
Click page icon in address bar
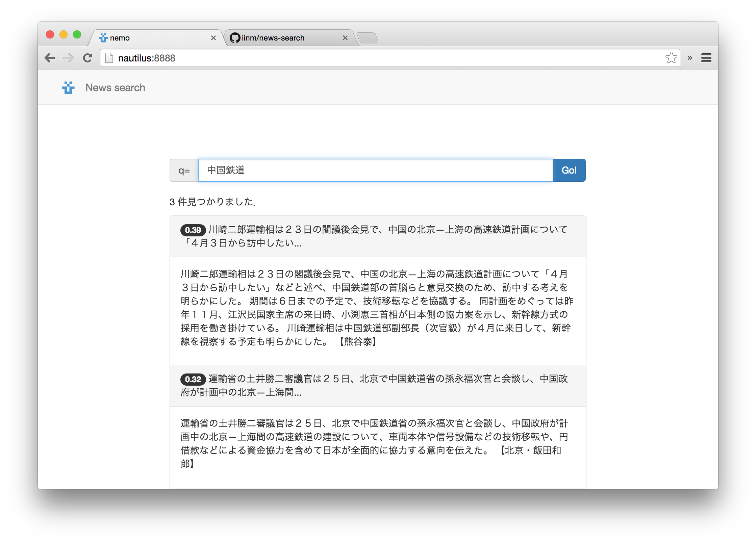pyautogui.click(x=109, y=58)
